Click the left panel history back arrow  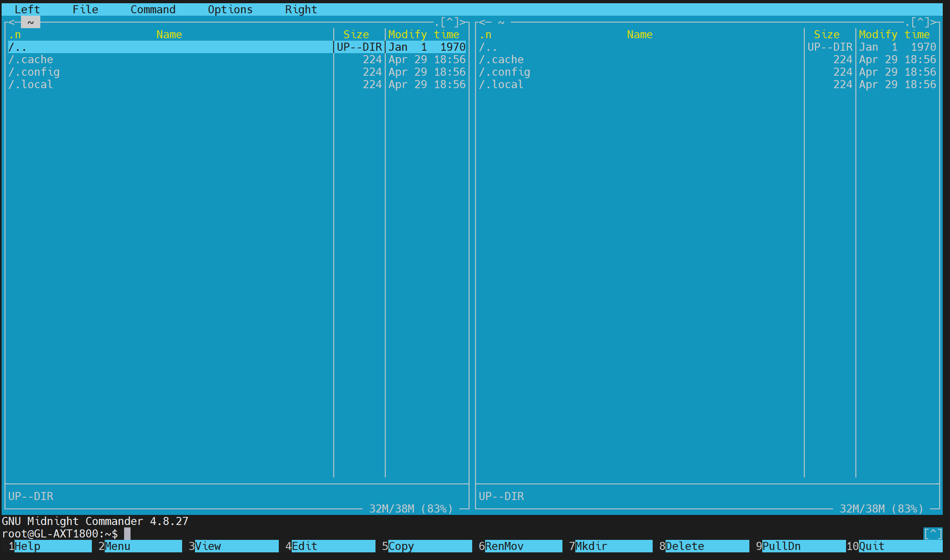click(12, 22)
